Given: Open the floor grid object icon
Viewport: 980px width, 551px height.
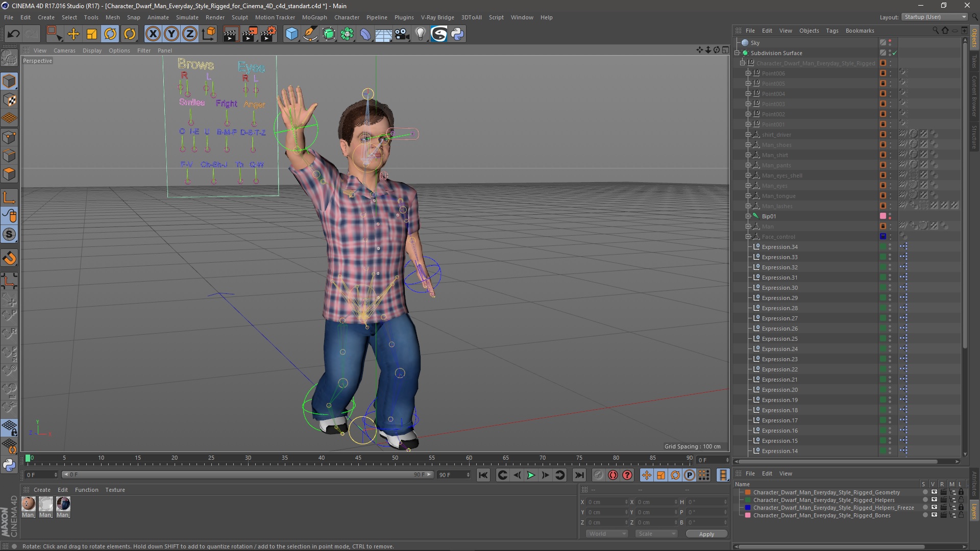Looking at the screenshot, I should click(384, 34).
